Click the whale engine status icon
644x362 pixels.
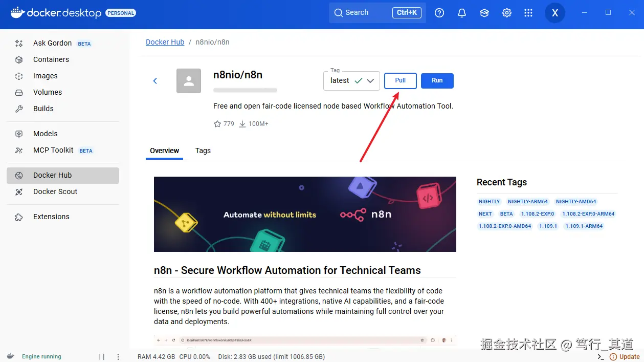tap(11, 356)
